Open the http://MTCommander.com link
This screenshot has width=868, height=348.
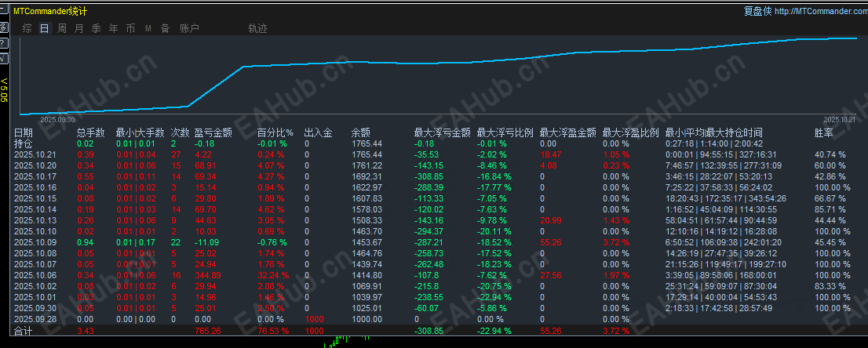821,11
